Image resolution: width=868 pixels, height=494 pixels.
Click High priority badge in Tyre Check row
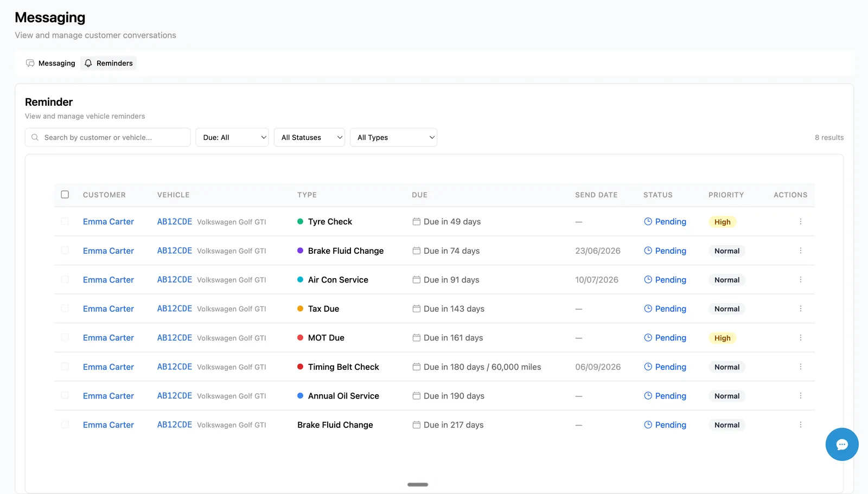point(722,222)
